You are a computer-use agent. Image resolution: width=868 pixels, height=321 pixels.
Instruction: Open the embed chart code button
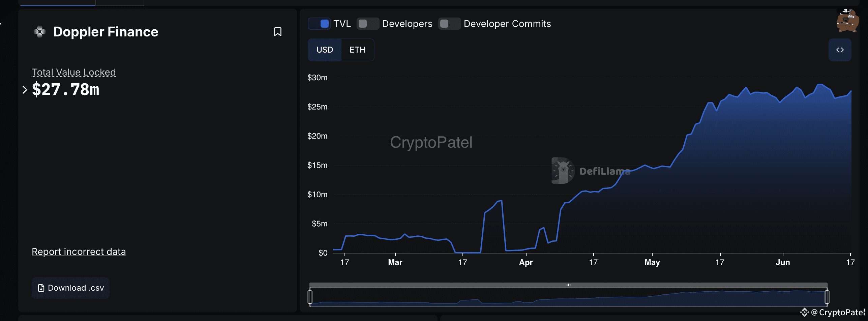[x=840, y=50]
